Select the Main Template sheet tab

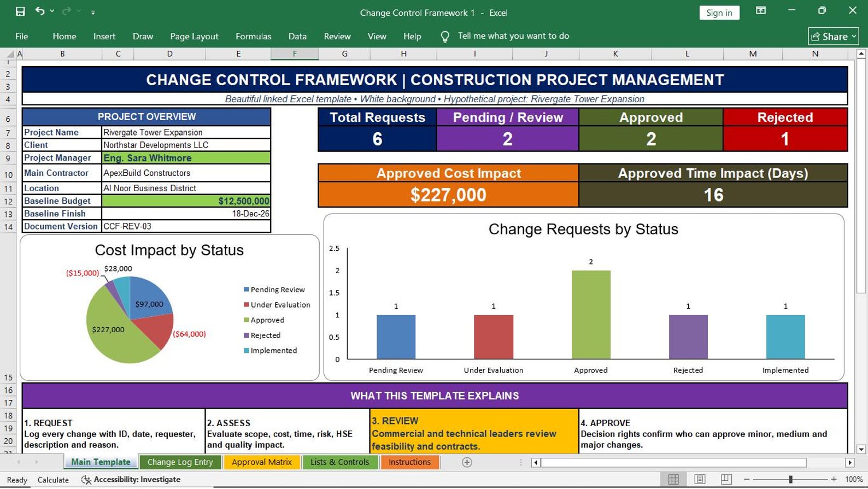tap(101, 462)
